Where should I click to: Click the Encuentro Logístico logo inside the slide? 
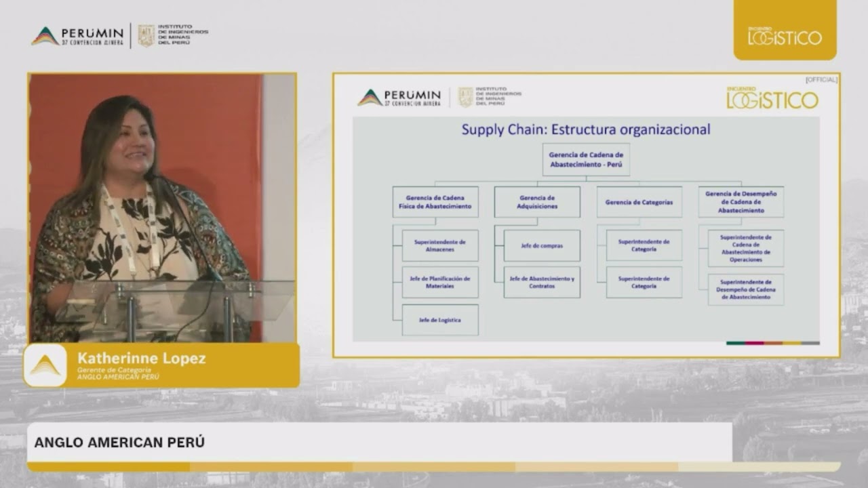point(772,98)
